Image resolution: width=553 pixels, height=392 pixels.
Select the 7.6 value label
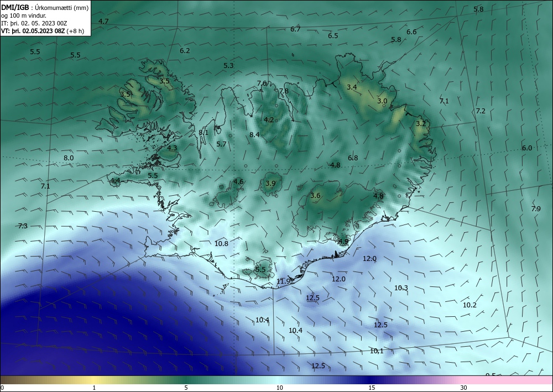[262, 83]
